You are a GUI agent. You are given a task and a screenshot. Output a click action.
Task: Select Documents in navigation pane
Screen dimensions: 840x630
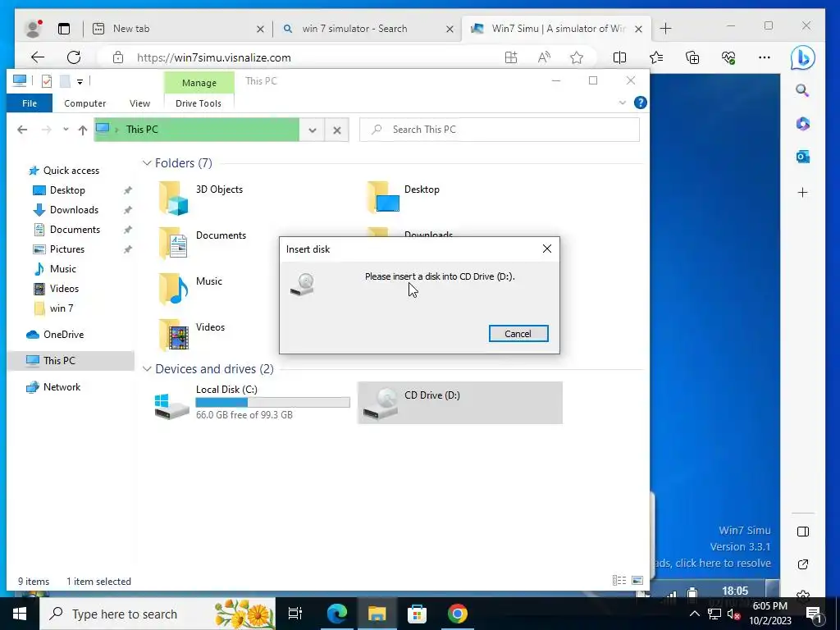tap(75, 230)
